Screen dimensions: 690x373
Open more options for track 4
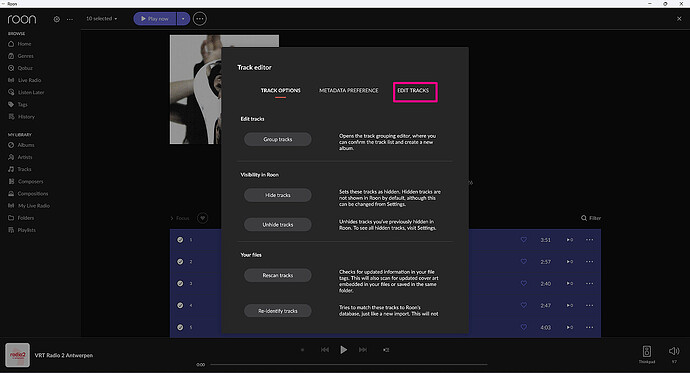590,305
